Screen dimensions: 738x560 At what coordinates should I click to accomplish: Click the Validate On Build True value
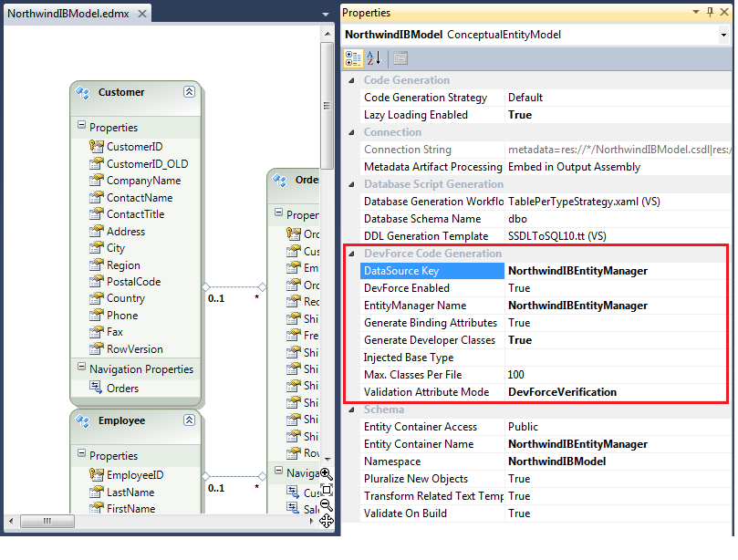(x=519, y=513)
